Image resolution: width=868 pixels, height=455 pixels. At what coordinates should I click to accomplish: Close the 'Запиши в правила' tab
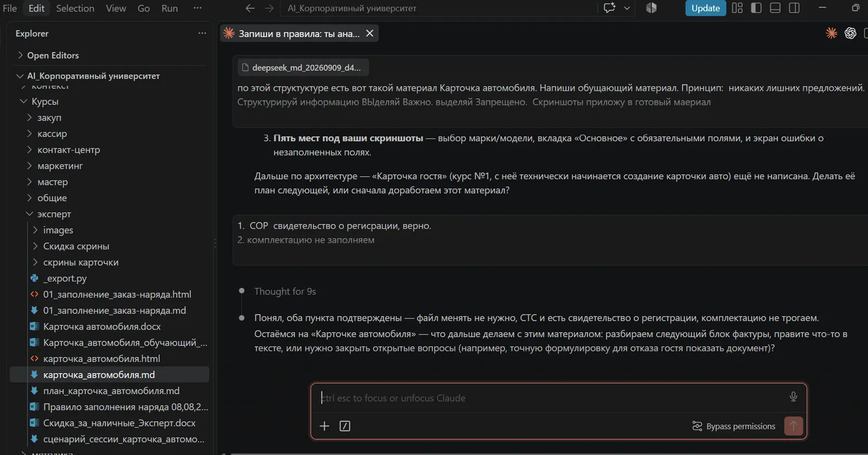point(369,34)
